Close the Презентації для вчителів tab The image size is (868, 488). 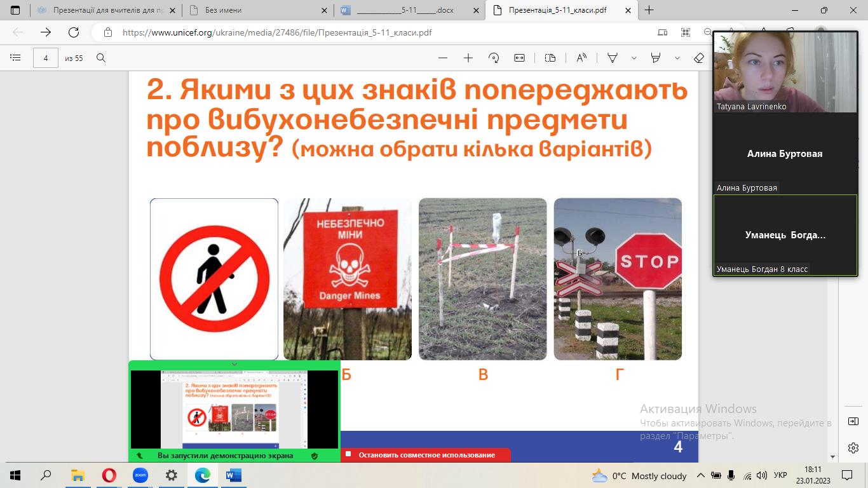coord(172,10)
